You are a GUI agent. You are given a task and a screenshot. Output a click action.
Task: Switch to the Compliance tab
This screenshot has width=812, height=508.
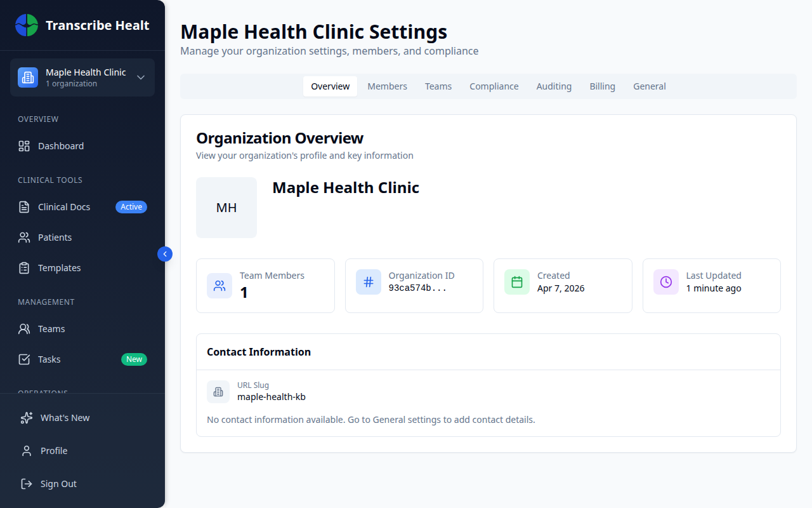494,86
